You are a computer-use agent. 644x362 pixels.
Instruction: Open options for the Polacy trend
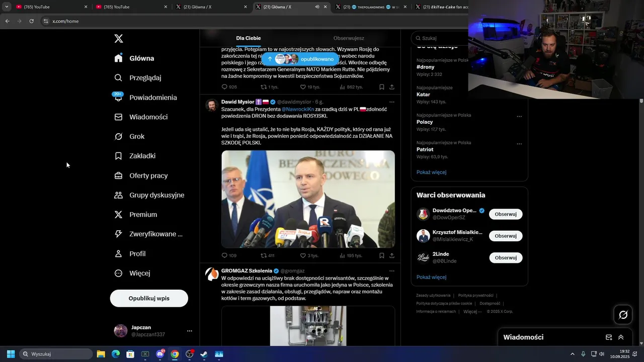pos(519,117)
